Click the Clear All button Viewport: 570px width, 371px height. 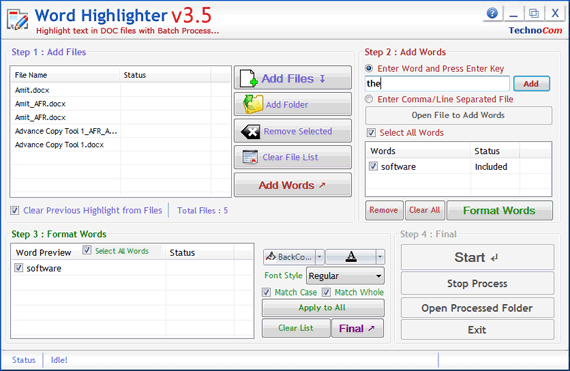point(425,210)
